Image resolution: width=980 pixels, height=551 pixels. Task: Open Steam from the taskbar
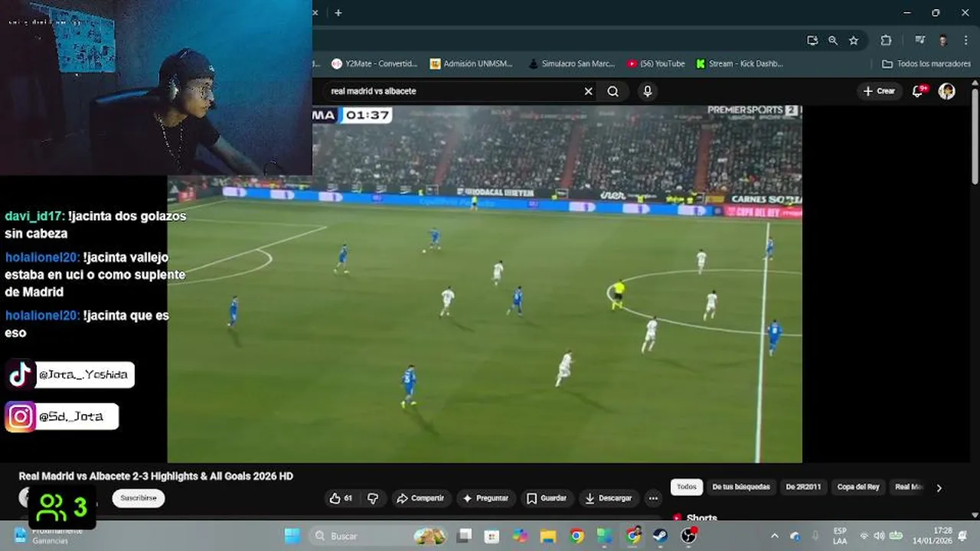(x=660, y=536)
